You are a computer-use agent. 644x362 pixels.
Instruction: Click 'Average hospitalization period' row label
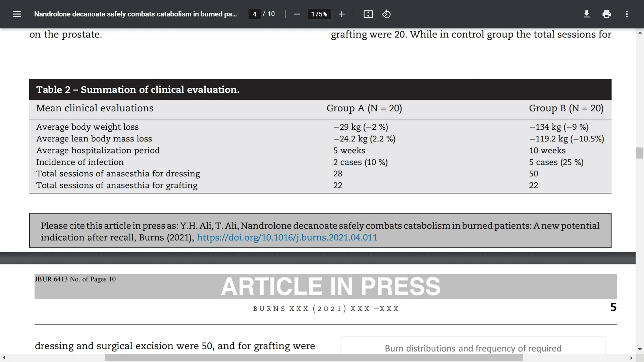coord(98,150)
